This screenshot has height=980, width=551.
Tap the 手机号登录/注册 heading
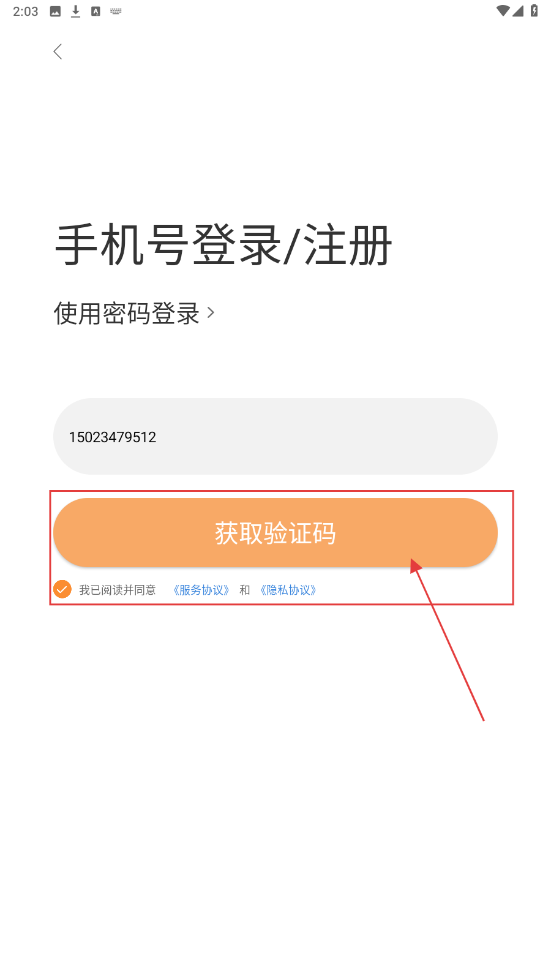(223, 245)
